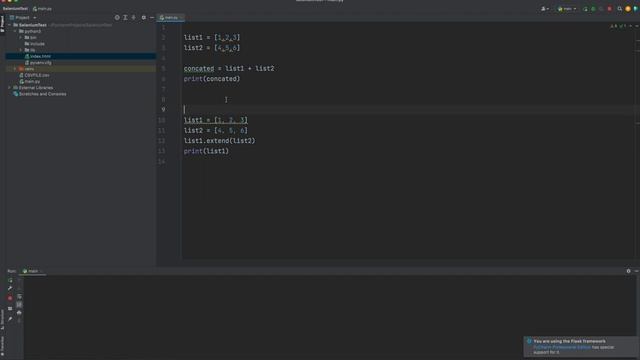Viewport: 640px width, 360px height.
Task: Hide the Run panel with minus icon
Action: (636, 271)
